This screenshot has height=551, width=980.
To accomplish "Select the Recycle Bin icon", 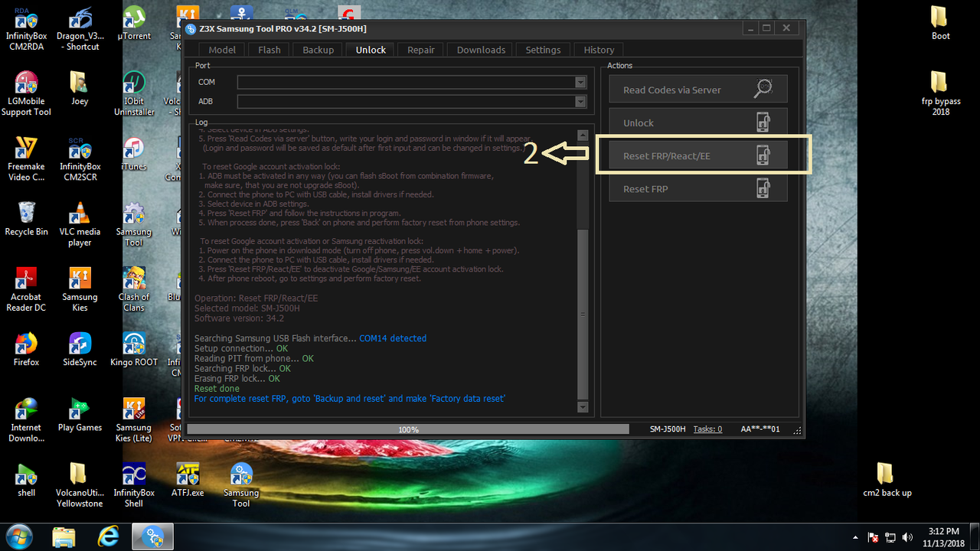I will tap(26, 219).
